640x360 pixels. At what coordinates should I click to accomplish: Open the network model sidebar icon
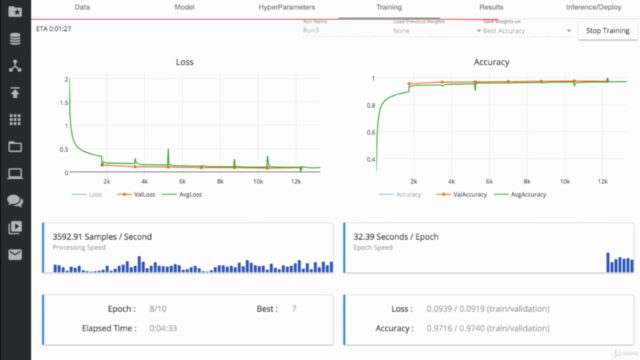click(x=15, y=66)
